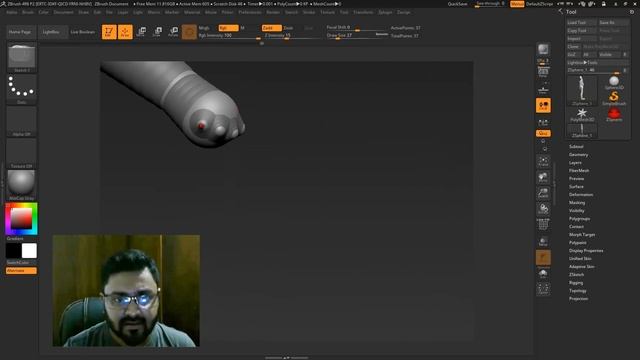Viewport: 640px width, 360px height.
Task: Open the Zplugin menu
Action: pos(385,12)
